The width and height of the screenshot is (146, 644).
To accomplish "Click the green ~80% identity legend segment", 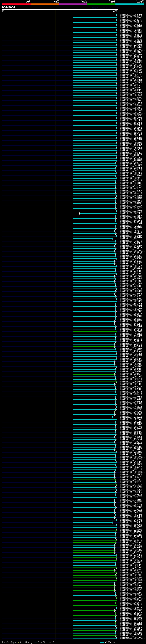I will pyautogui.click(x=101, y=4).
